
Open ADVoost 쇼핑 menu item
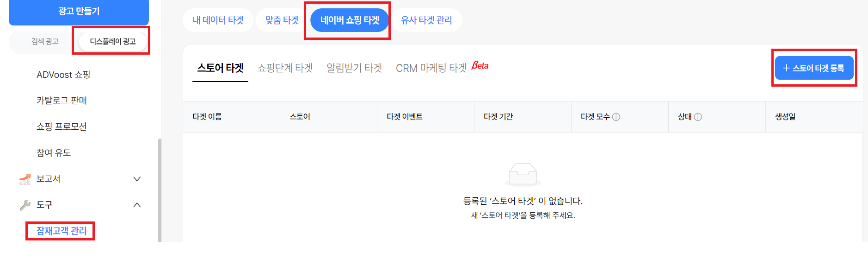click(x=63, y=75)
